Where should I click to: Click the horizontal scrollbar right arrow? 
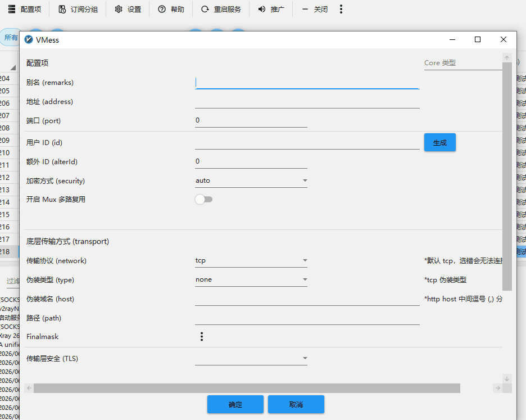[x=498, y=388]
